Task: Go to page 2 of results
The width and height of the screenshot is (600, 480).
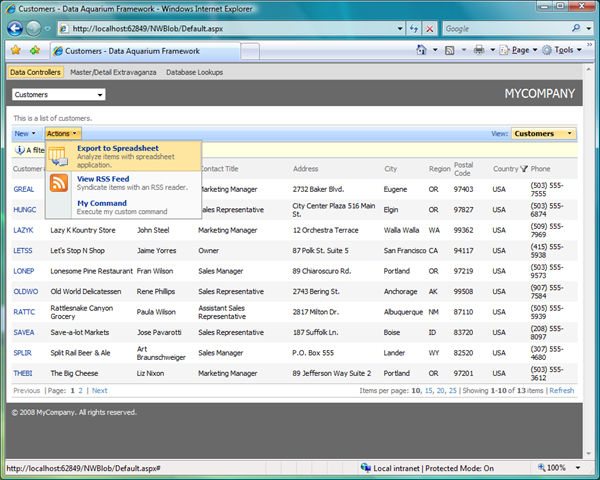Action: click(81, 391)
